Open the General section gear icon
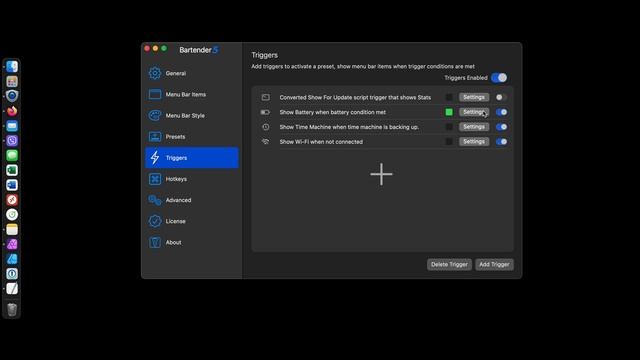The height and width of the screenshot is (360, 640). click(x=155, y=73)
